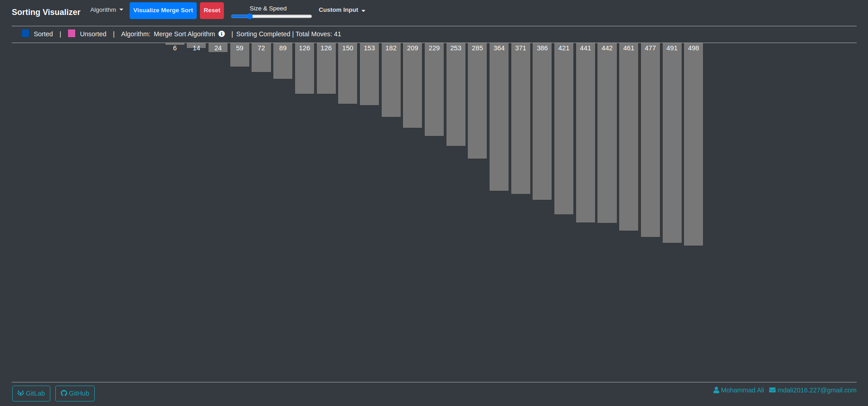
Task: Expand the Custom Input dropdown
Action: 342,10
